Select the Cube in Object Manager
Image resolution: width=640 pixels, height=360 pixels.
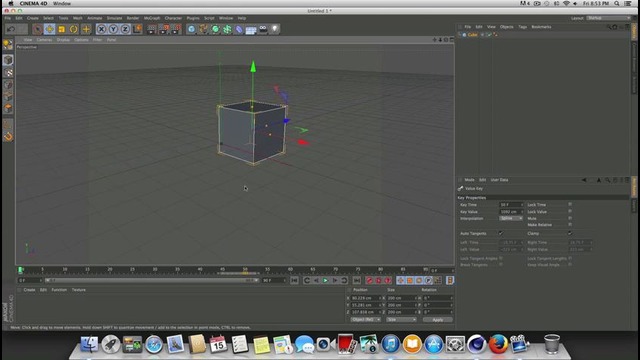point(472,35)
